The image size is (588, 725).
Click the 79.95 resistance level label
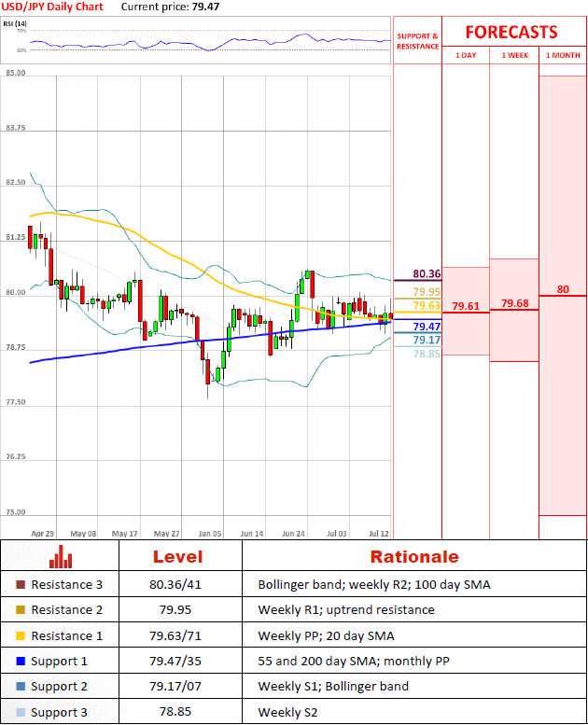tap(427, 292)
